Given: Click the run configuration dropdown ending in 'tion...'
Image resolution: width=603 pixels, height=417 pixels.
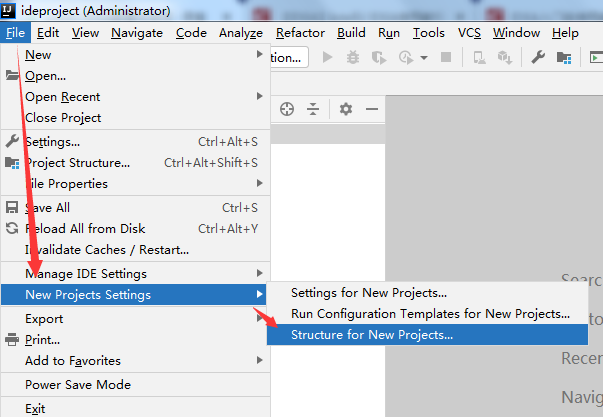Looking at the screenshot, I should click(x=289, y=58).
